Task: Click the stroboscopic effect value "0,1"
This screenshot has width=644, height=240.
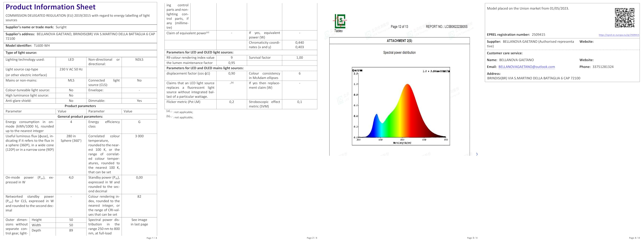Action: point(299,102)
